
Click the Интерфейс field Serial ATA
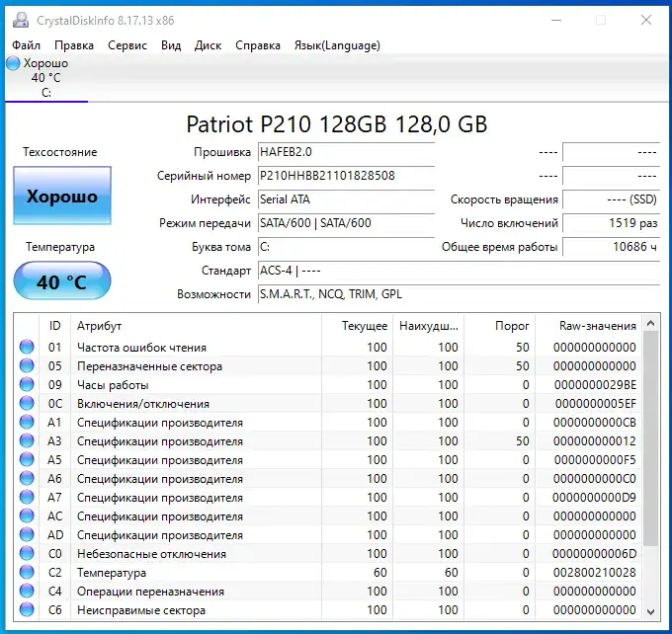click(x=346, y=199)
